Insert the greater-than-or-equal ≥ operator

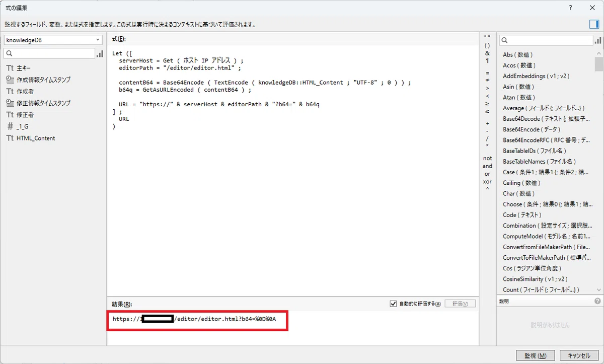(x=487, y=104)
